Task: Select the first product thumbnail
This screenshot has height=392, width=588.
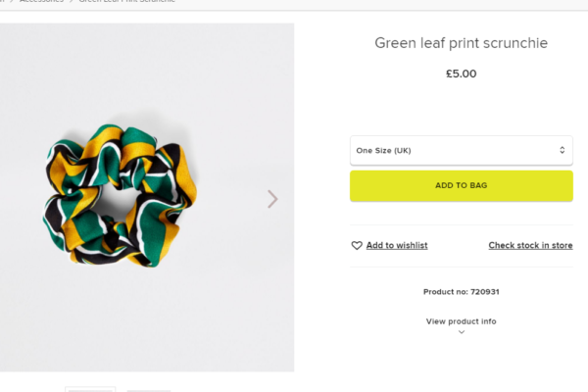Action: point(90,389)
